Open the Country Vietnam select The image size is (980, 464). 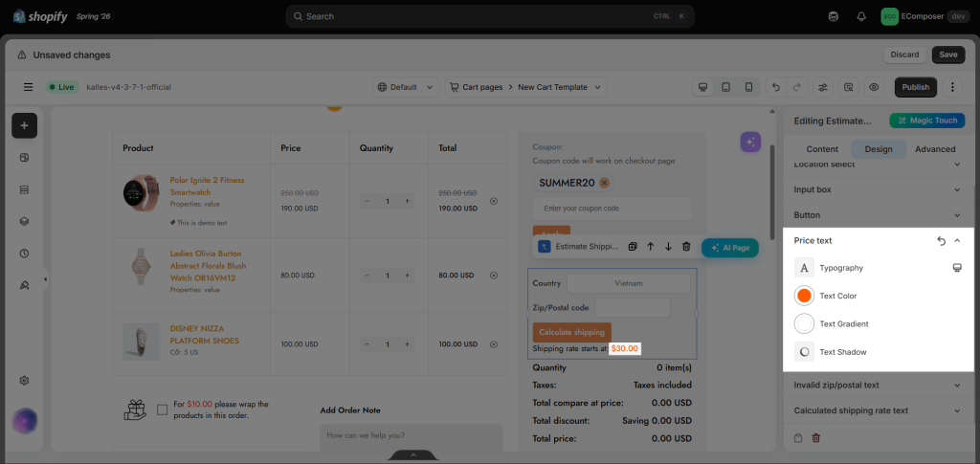click(628, 283)
